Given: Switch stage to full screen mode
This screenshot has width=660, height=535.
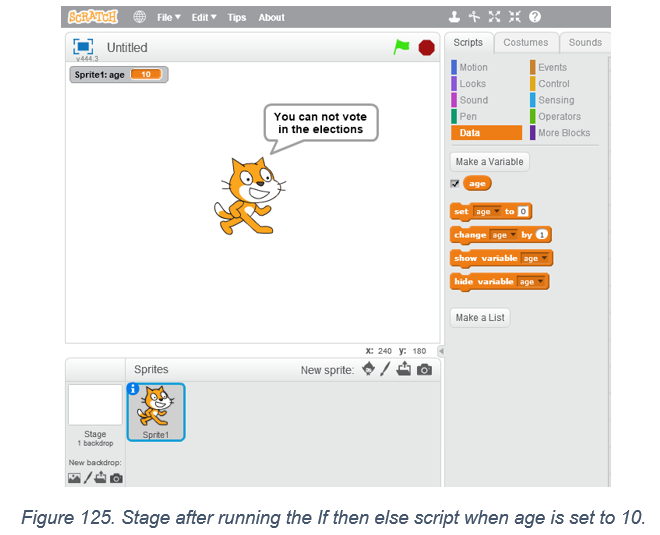Looking at the screenshot, I should 83,46.
